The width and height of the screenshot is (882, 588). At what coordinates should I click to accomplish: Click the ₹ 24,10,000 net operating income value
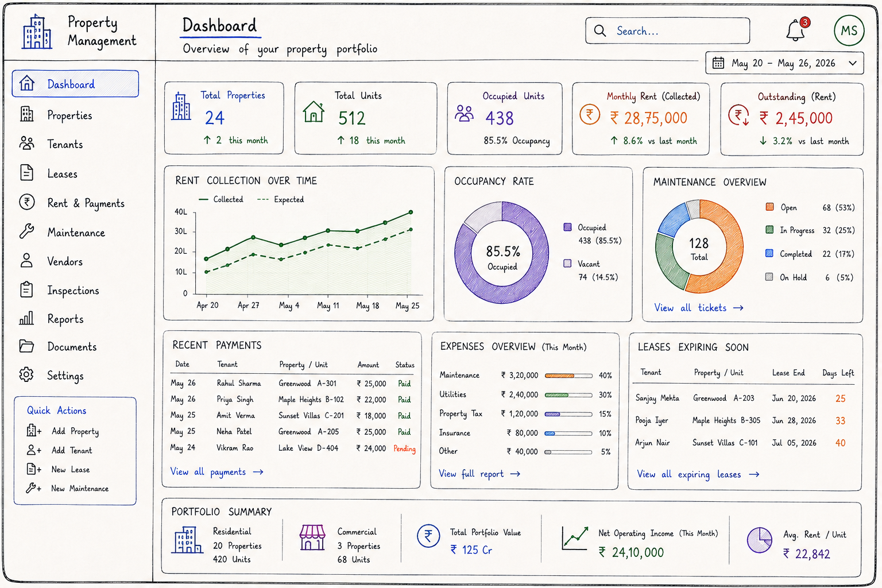tap(631, 552)
